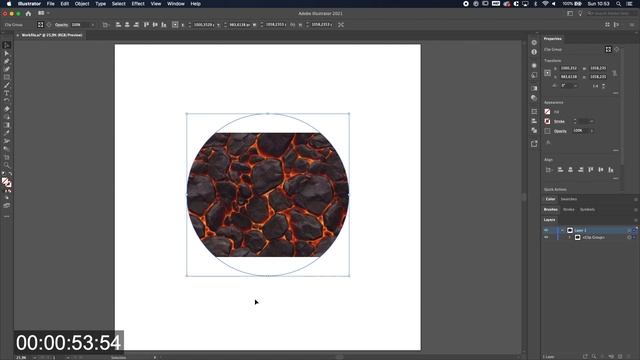Click vertical align bottom in Align section
The width and height of the screenshot is (640, 360).
click(x=611, y=169)
